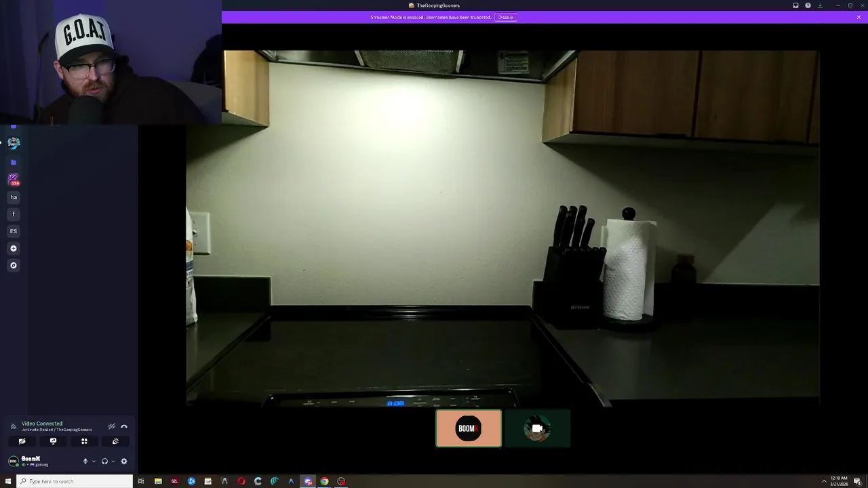Click the BoomX user avatar
The image size is (868, 488).
pyautogui.click(x=13, y=461)
